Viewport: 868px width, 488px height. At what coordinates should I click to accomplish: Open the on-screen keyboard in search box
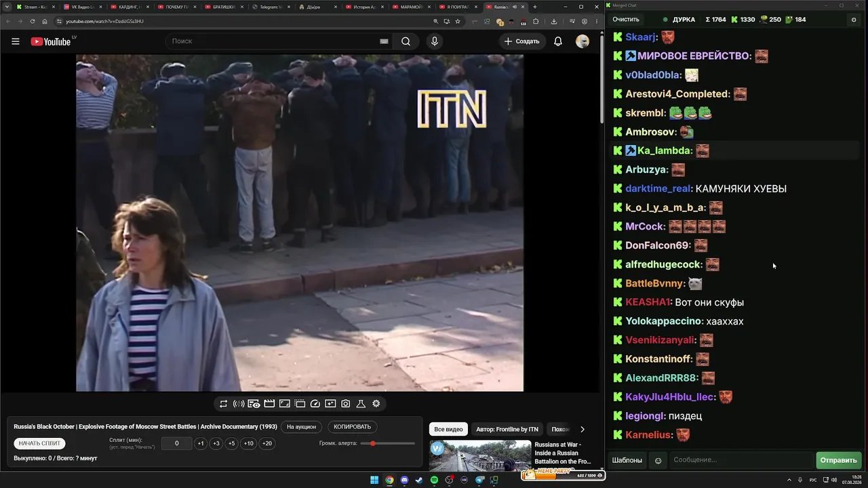[384, 41]
